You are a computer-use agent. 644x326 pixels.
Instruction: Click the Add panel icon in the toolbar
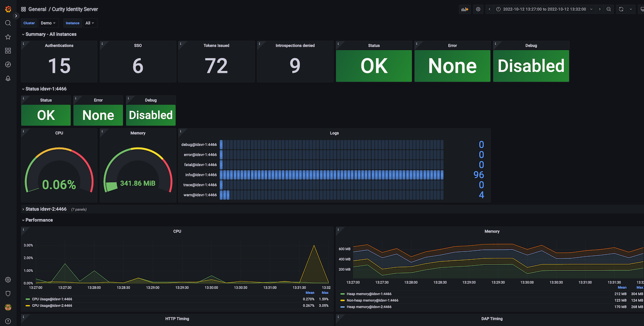pos(464,9)
